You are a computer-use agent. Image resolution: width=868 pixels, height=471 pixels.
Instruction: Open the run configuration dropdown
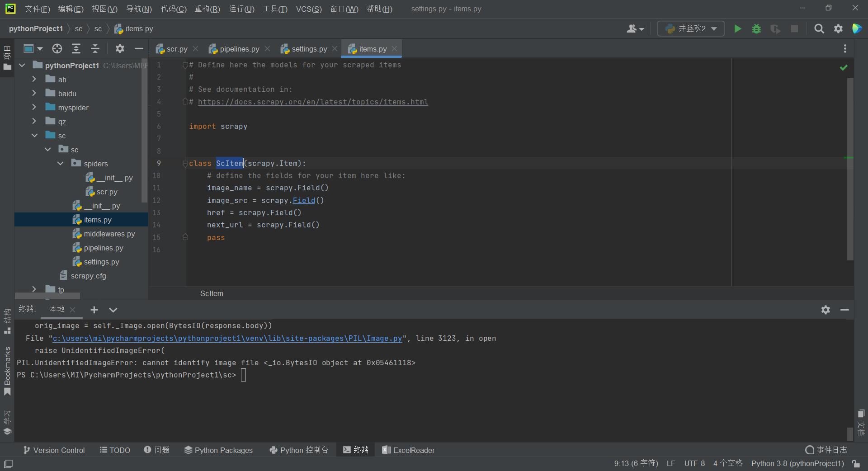click(x=691, y=29)
